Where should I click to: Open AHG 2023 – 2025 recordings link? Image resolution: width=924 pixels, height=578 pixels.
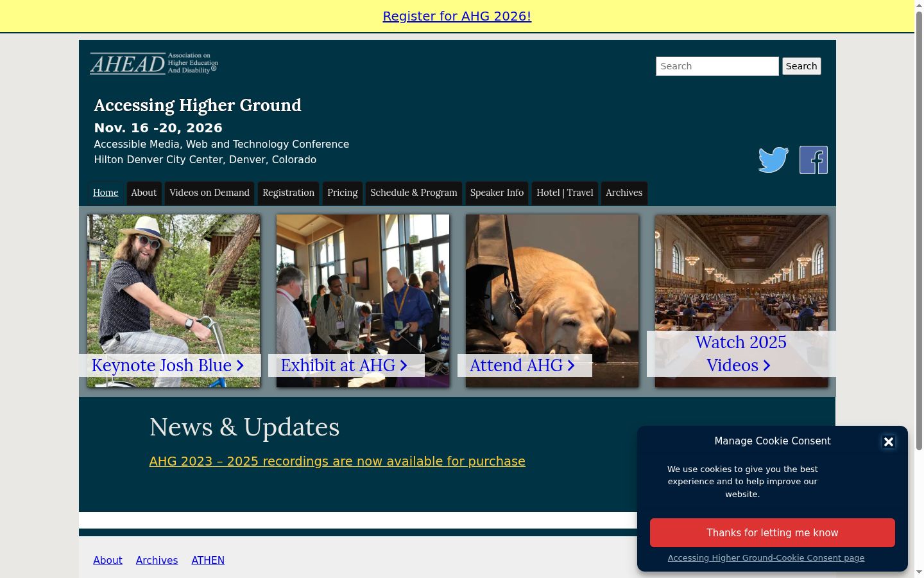click(x=338, y=461)
